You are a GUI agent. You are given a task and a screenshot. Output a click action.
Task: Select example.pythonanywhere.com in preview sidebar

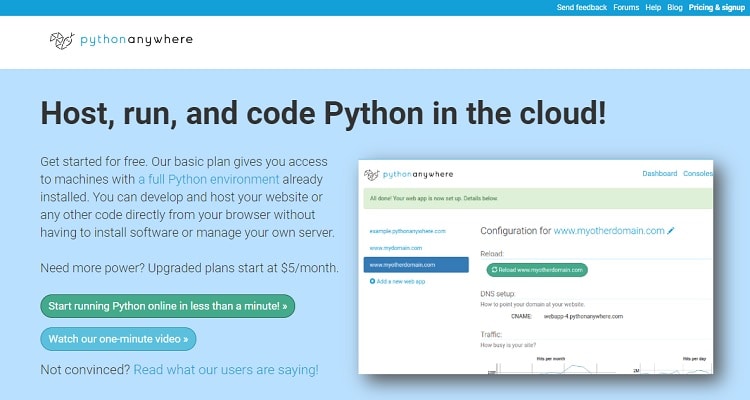[x=407, y=231]
